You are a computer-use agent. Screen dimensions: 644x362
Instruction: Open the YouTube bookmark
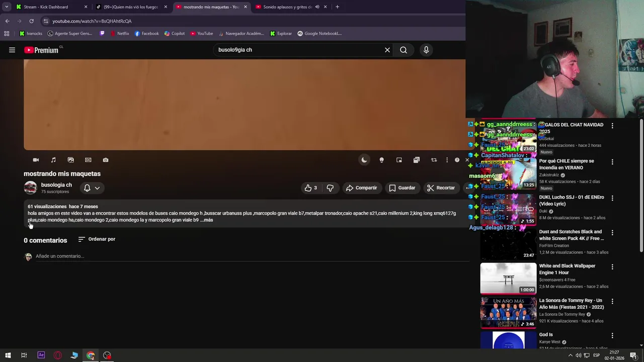(201, 34)
